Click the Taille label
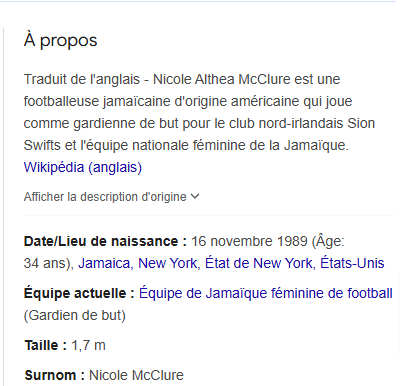The image size is (400, 386). (x=46, y=345)
